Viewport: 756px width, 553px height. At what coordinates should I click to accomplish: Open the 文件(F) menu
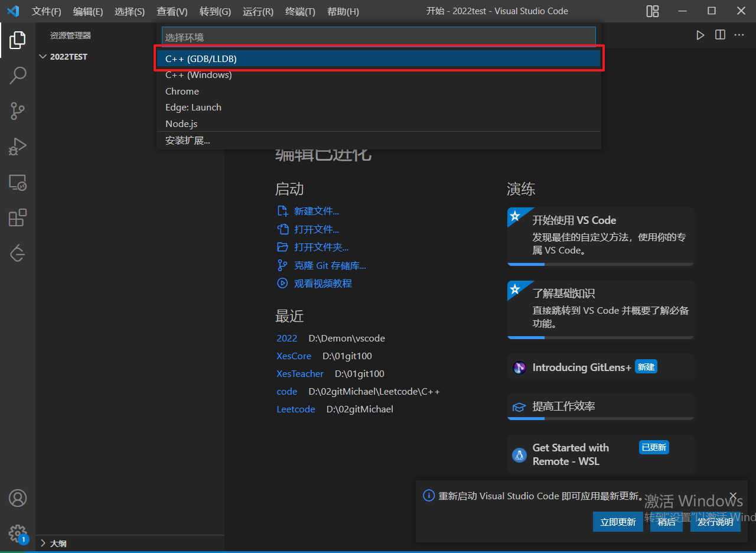(47, 11)
